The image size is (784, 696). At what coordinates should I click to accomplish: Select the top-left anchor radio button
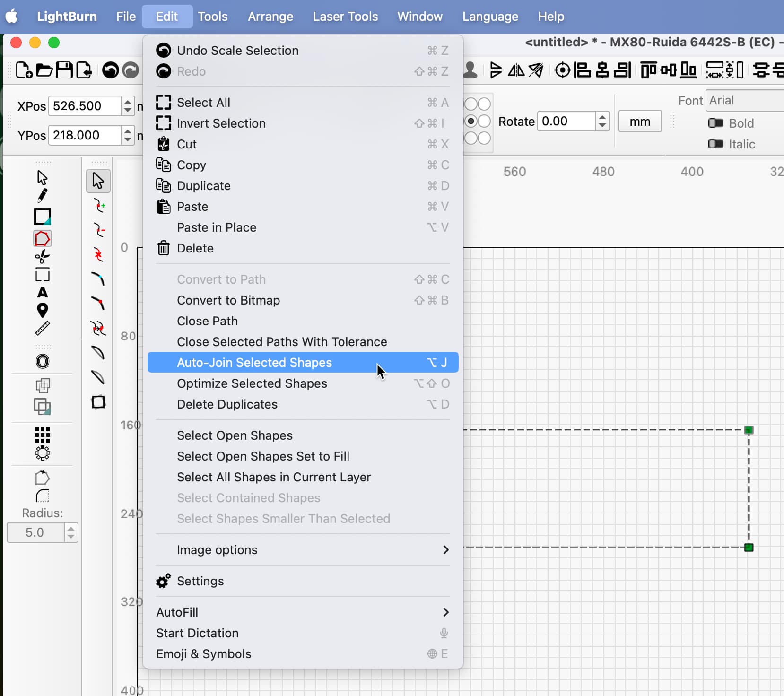(471, 104)
